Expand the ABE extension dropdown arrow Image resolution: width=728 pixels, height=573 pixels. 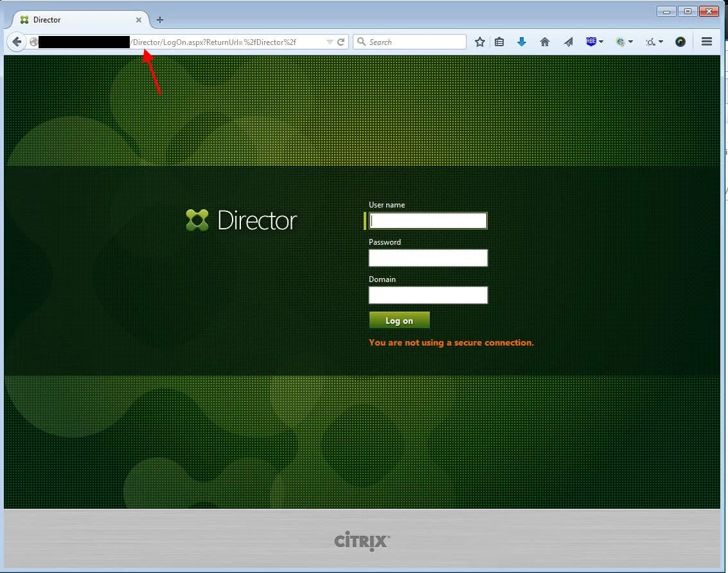pos(601,42)
